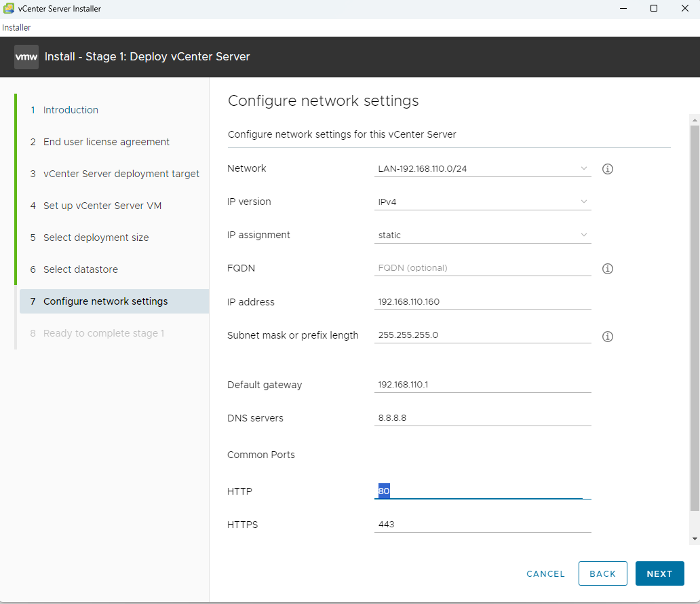Click the vCenter Server Installer title icon
The width and height of the screenshot is (700, 604).
[9, 8]
